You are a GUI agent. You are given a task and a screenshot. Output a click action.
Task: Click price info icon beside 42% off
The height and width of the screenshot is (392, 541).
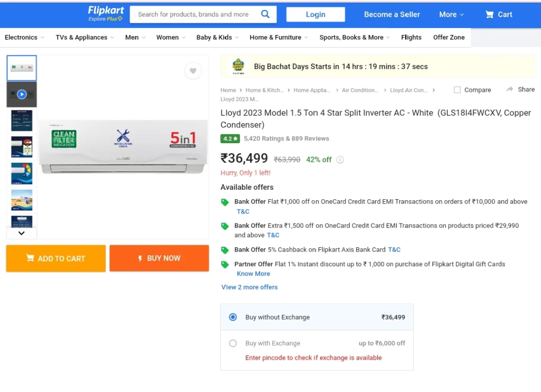pos(340,160)
